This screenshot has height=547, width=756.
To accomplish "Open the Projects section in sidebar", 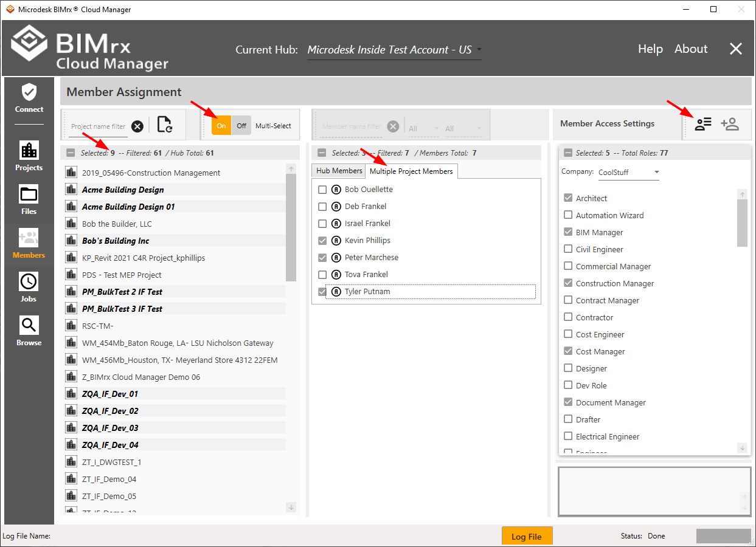I will pos(29,156).
